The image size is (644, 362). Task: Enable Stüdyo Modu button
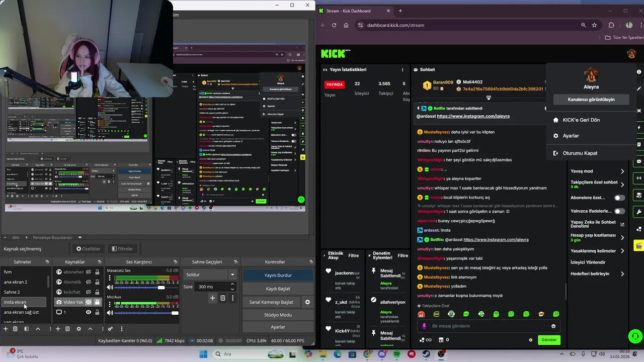coord(278,315)
